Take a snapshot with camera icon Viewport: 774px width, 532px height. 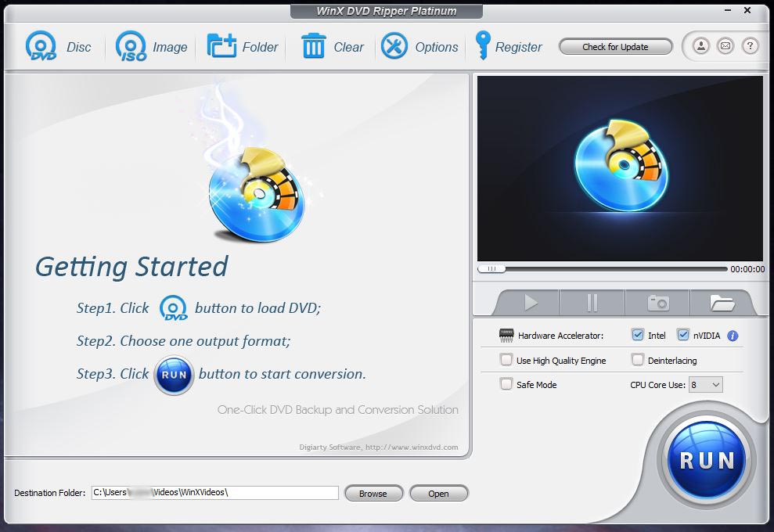tap(657, 302)
